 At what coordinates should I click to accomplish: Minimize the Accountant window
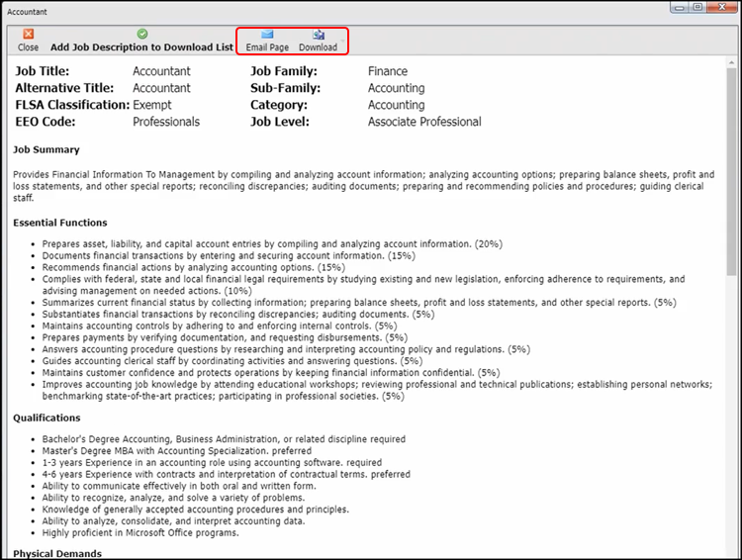click(x=679, y=8)
